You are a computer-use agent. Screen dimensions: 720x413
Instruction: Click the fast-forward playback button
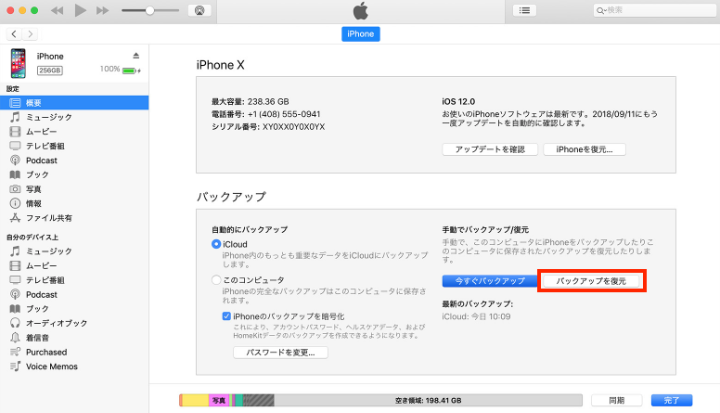coord(103,11)
